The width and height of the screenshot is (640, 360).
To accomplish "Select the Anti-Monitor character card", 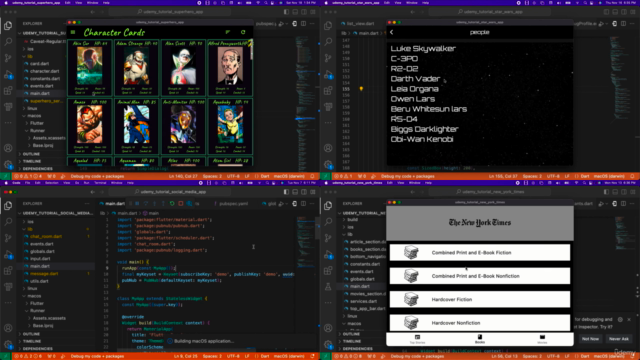I will coord(183,126).
